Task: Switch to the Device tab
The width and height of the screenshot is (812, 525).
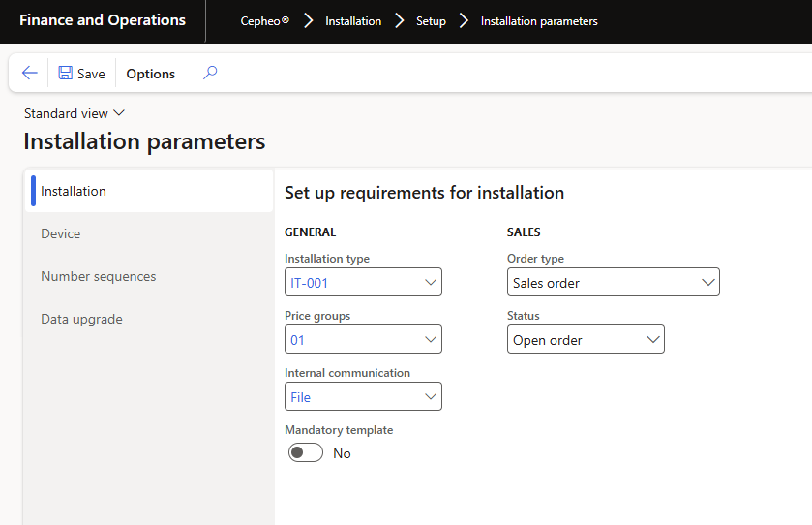Action: (61, 233)
